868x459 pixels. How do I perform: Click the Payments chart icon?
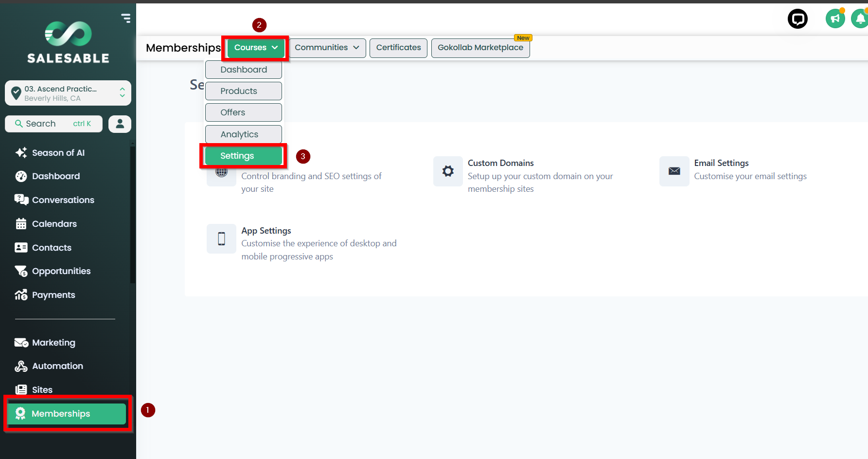click(x=21, y=295)
